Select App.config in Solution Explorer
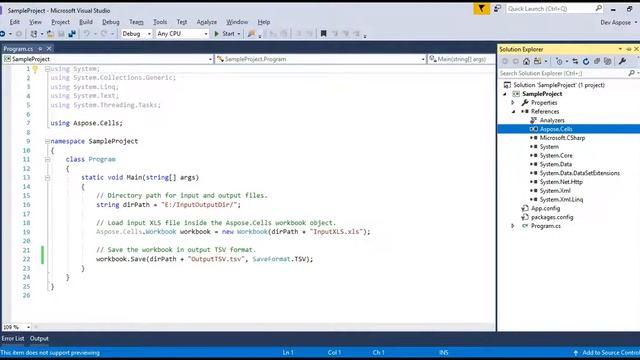This screenshot has height=360, width=640. (545, 208)
